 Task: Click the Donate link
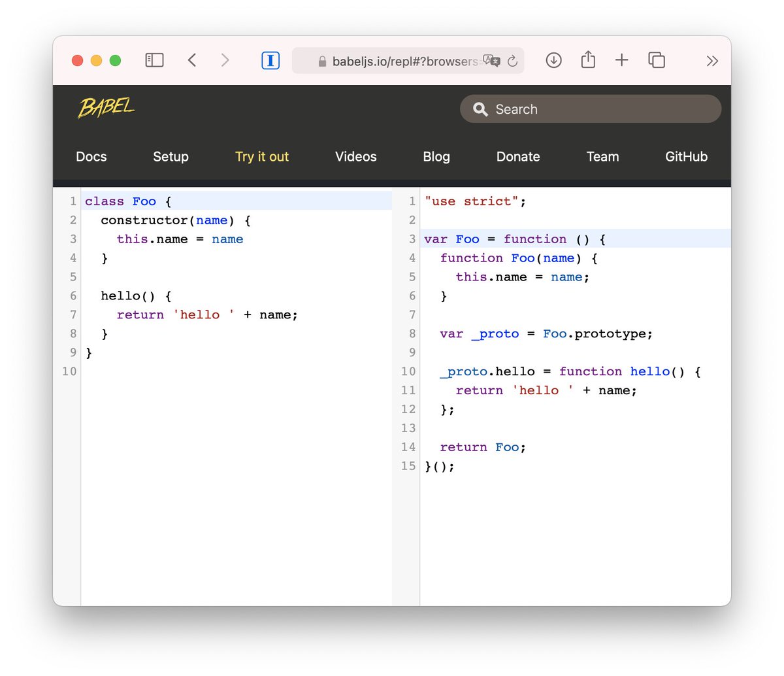(517, 157)
